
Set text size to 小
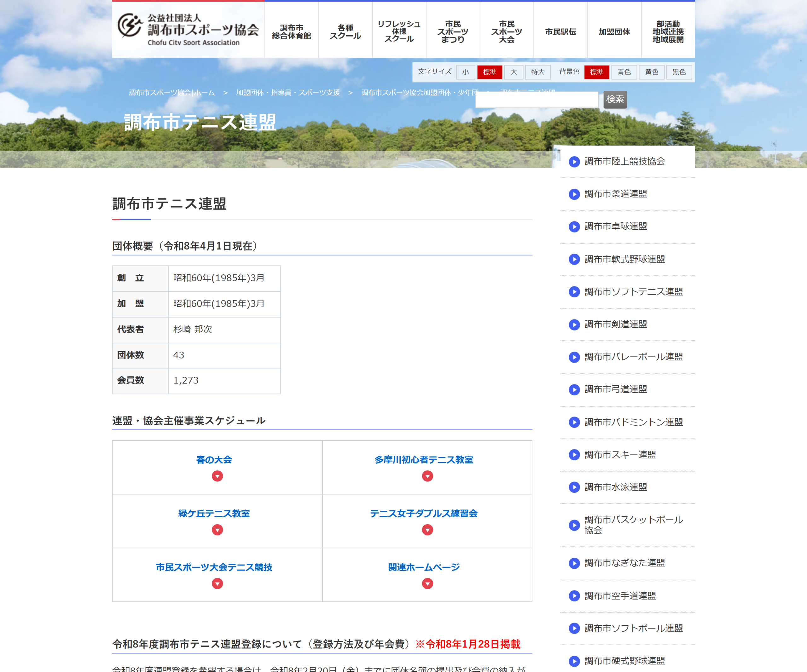(x=465, y=72)
